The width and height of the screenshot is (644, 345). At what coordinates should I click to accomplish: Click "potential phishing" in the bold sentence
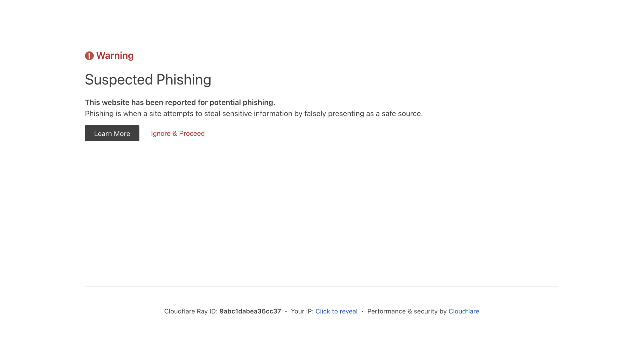point(242,102)
